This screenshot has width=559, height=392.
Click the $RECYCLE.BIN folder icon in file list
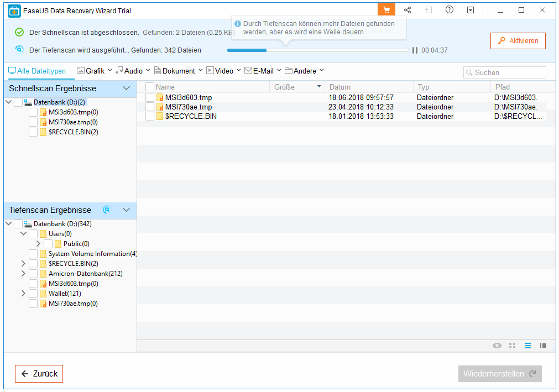[160, 116]
